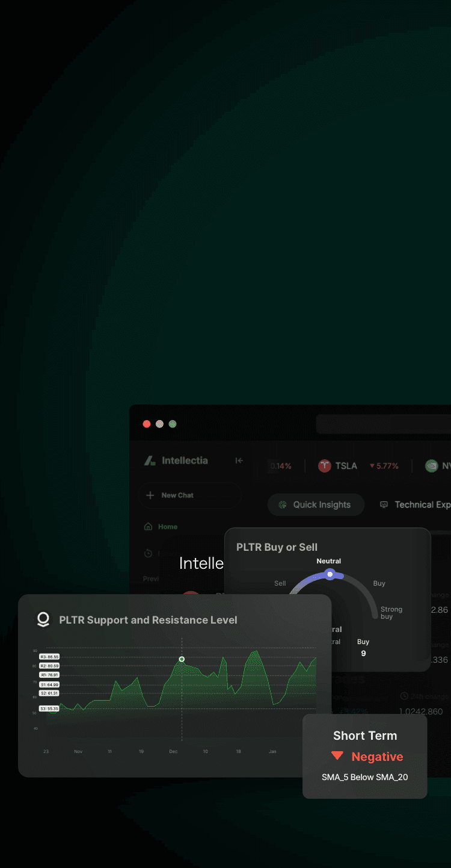Screen dimensions: 451x868
Task: Click the plus icon beside New Chat
Action: (x=150, y=495)
